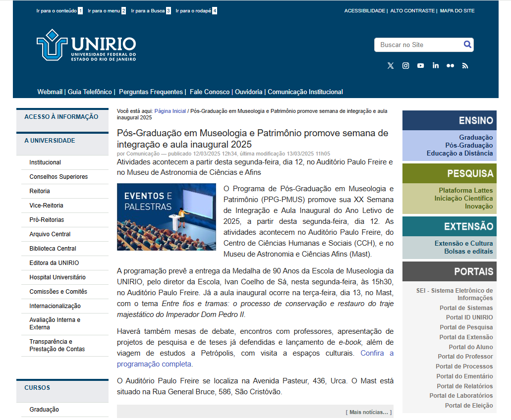
Task: Open Educação a Distância
Action: pos(459,153)
